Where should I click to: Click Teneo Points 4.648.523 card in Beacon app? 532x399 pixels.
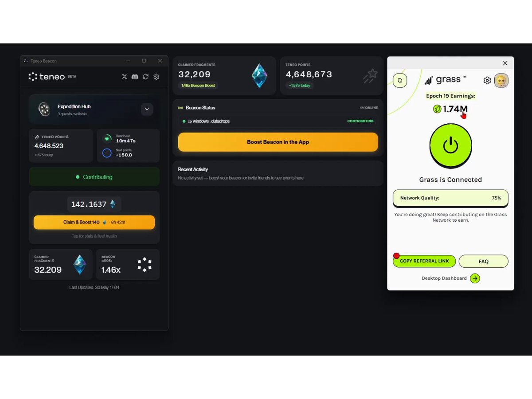[61, 145]
